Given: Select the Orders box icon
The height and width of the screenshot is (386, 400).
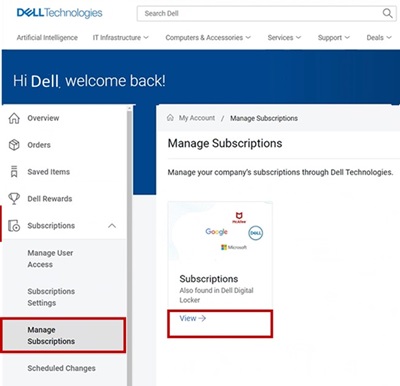Looking at the screenshot, I should (14, 145).
